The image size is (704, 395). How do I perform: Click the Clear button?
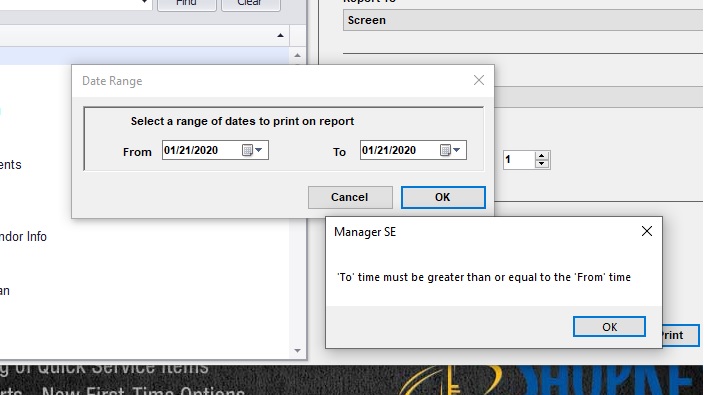(251, 4)
